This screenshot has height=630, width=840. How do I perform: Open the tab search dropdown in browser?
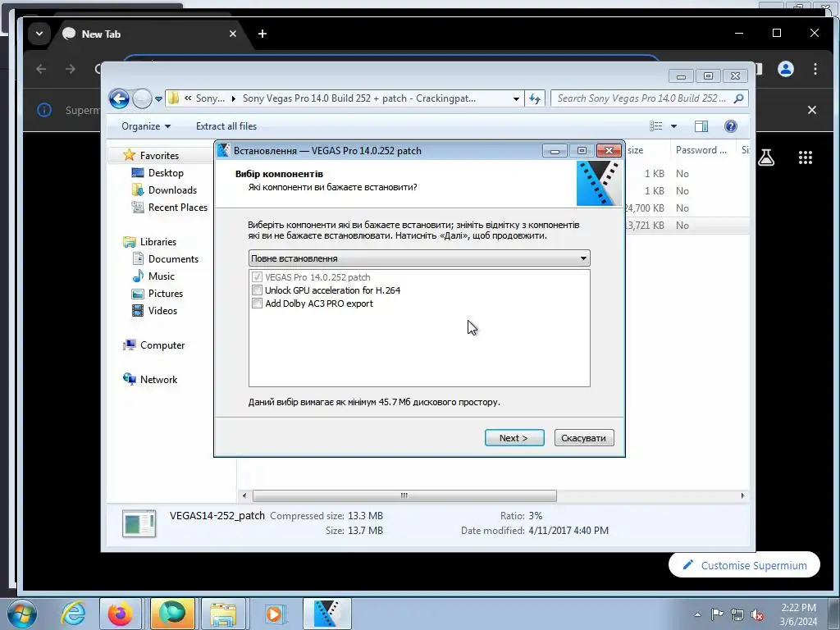coord(39,34)
